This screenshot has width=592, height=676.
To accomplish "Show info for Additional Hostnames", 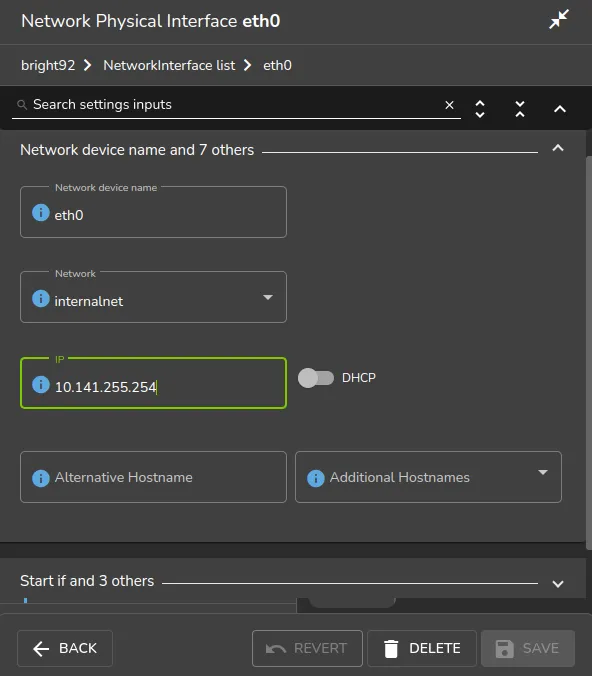I will coord(316,478).
